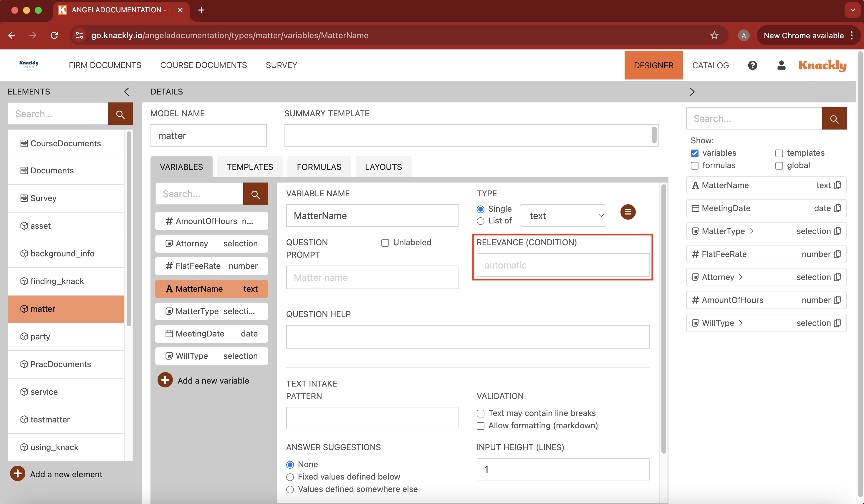
Task: Expand MatterType chevron in right panel
Action: tap(752, 231)
